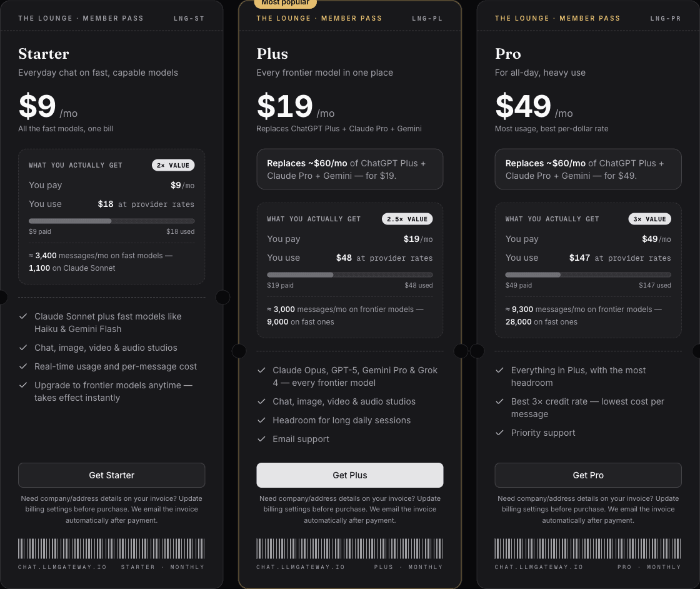The height and width of the screenshot is (589, 700).
Task: Click the Pro $49 paid usage bar
Action: point(588,274)
